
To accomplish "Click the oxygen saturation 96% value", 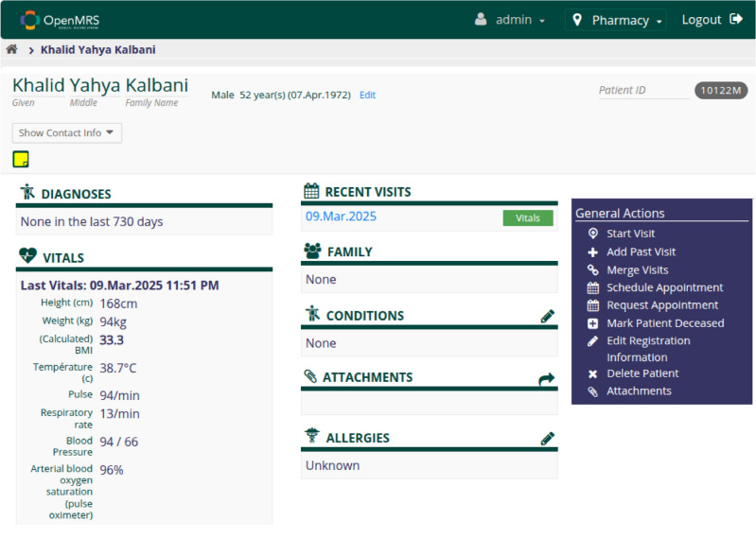I will (112, 470).
